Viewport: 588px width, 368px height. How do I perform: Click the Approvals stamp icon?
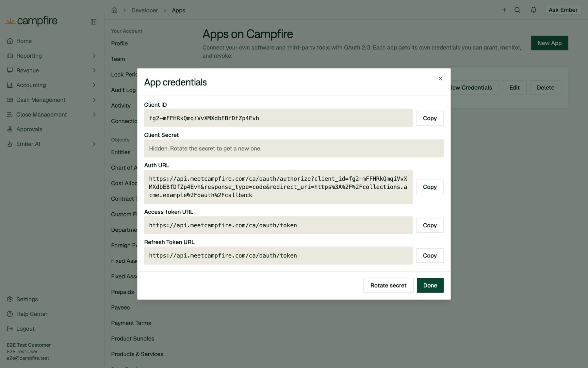pos(10,129)
